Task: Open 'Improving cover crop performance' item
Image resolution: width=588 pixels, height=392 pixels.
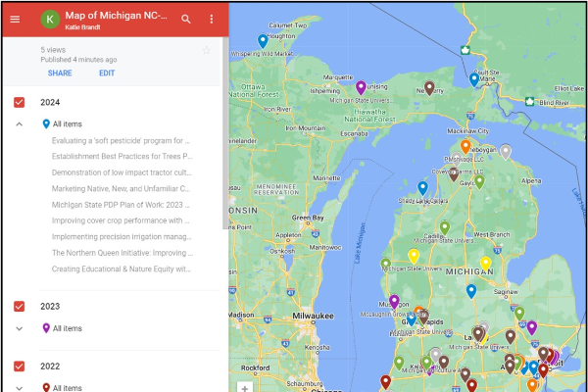Action: tap(121, 220)
